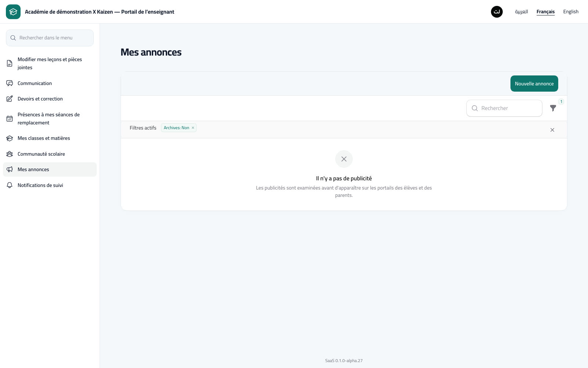Click the bell icon for Notifications de suivi

10,185
